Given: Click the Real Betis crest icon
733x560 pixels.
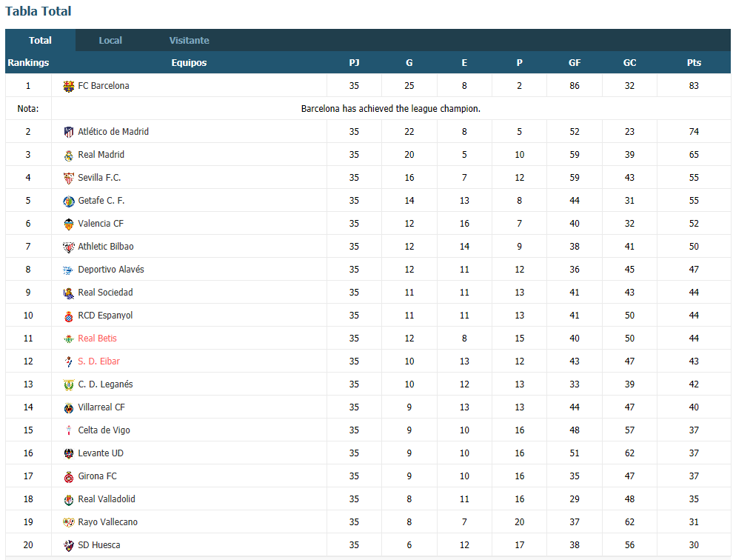Looking at the screenshot, I should click(69, 339).
